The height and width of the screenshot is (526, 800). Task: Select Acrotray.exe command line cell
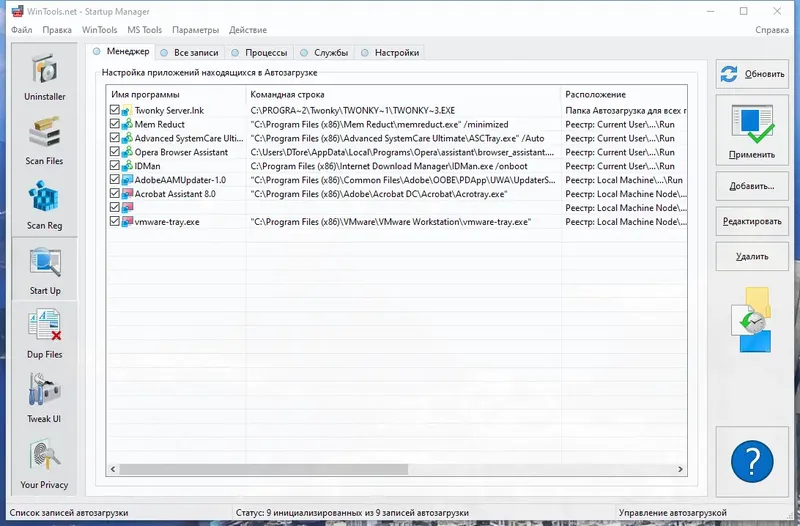coord(379,194)
